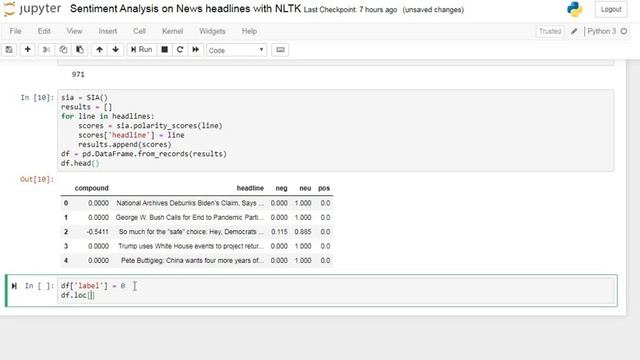Click the 'neu' column header
The image size is (640, 360).
[x=305, y=188]
